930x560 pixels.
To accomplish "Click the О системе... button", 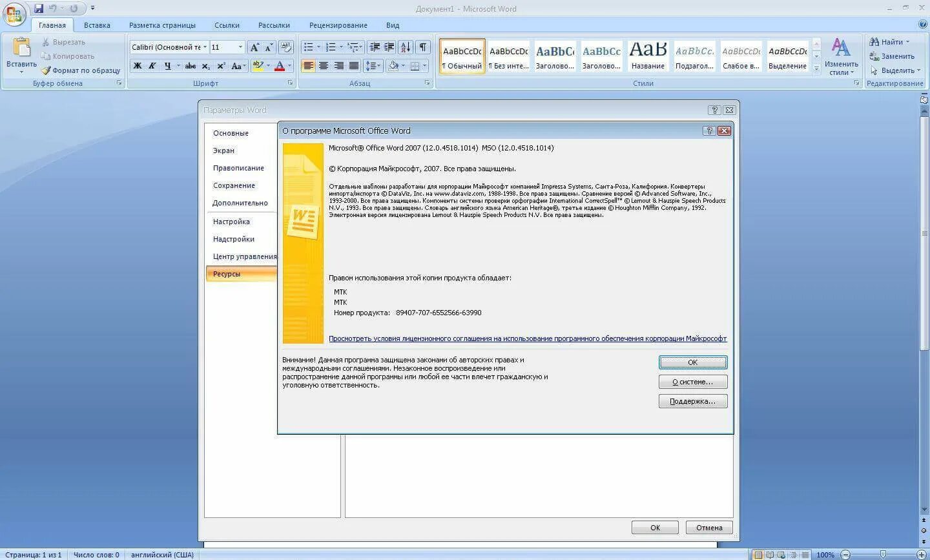I will click(693, 382).
